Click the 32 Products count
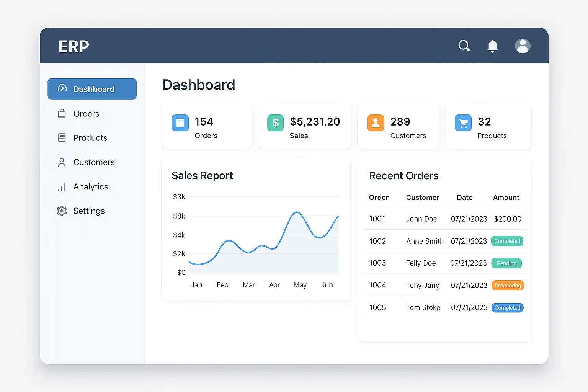 pos(485,122)
